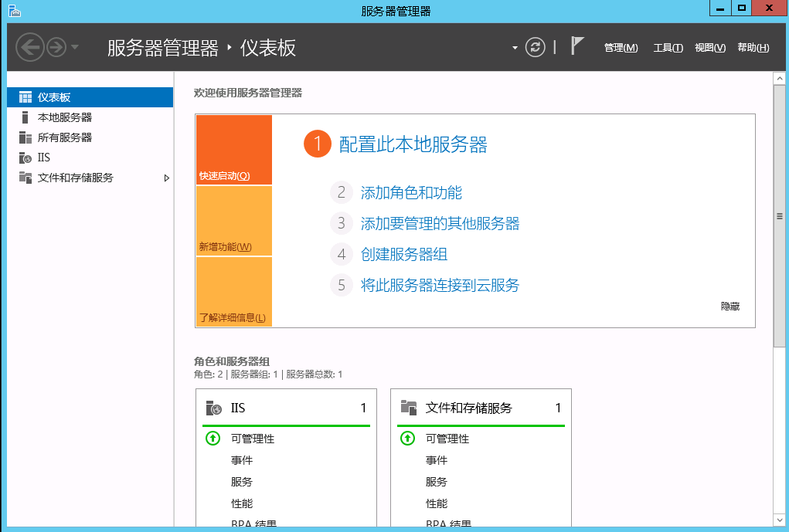Click the IIS tile icon
Screen dimensions: 789x532
pyautogui.click(x=213, y=408)
